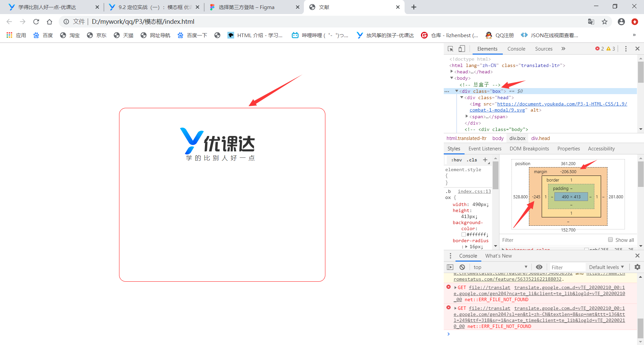Screen dimensions: 644x345
Task: Show more DevTools panels via chevron
Action: pyautogui.click(x=563, y=49)
